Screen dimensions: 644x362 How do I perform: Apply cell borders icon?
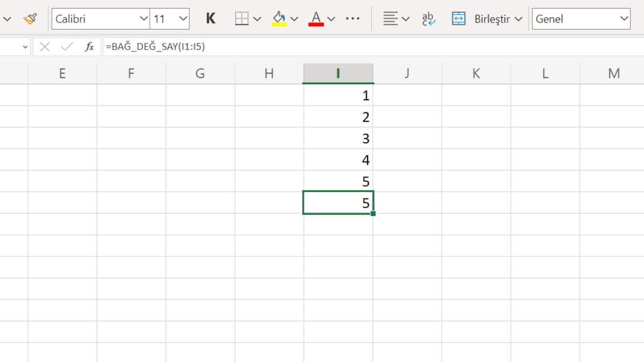tap(242, 19)
